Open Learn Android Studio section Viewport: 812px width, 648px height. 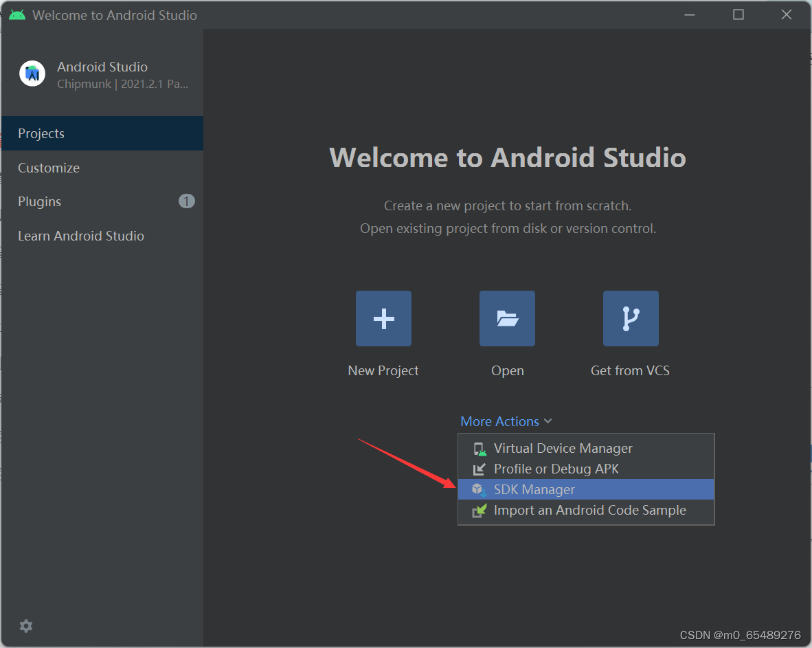pyautogui.click(x=102, y=236)
